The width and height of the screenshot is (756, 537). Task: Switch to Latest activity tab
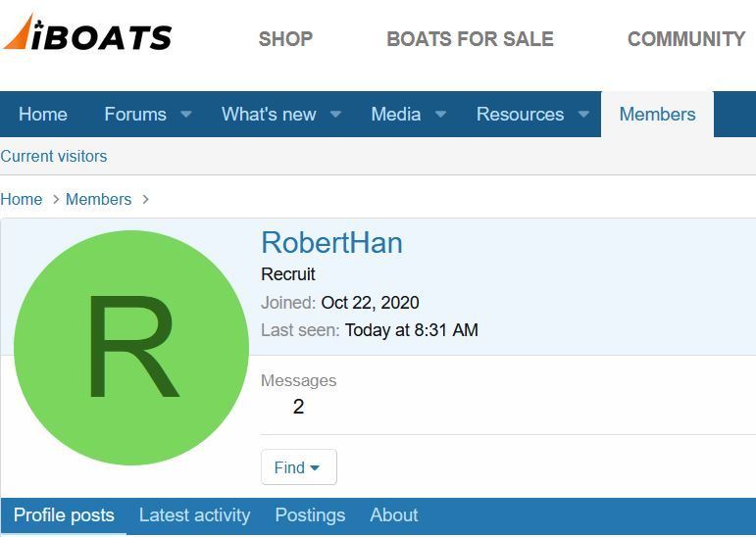pyautogui.click(x=195, y=515)
